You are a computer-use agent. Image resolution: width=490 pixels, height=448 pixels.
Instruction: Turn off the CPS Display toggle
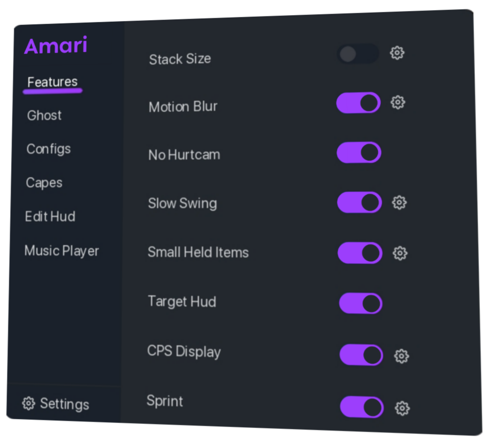point(361,355)
